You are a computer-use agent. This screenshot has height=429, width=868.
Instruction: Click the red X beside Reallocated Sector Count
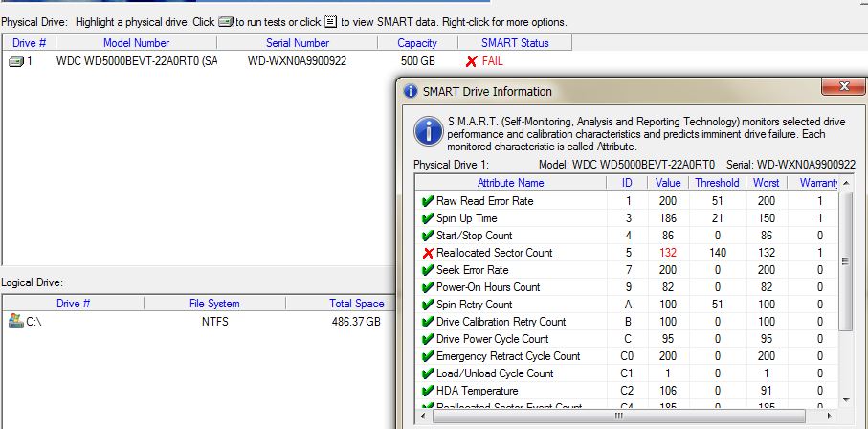(427, 253)
